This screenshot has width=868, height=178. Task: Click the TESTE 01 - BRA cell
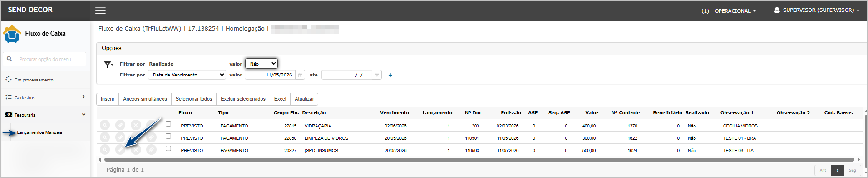[x=739, y=138]
